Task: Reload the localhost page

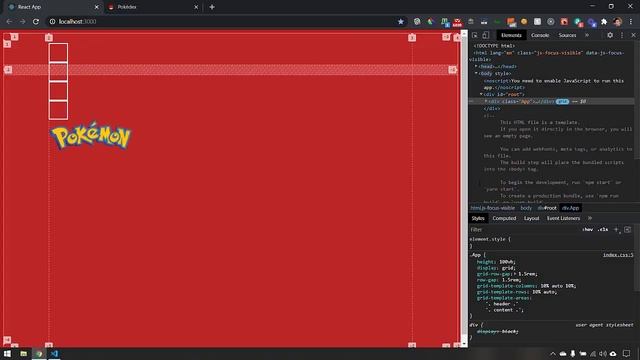Action: [x=36, y=22]
